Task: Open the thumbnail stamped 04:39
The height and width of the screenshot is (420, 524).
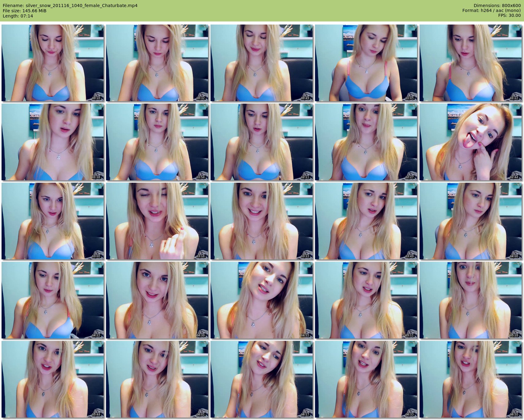Action: point(157,300)
